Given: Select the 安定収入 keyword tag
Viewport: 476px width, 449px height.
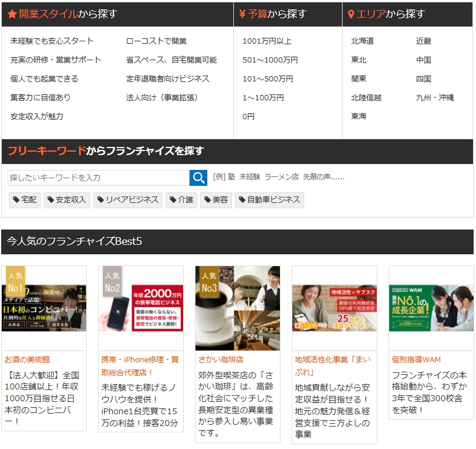Looking at the screenshot, I should click(x=66, y=200).
